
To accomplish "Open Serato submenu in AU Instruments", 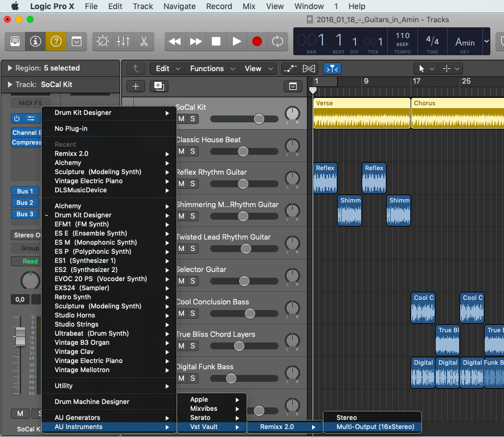I will point(212,418).
